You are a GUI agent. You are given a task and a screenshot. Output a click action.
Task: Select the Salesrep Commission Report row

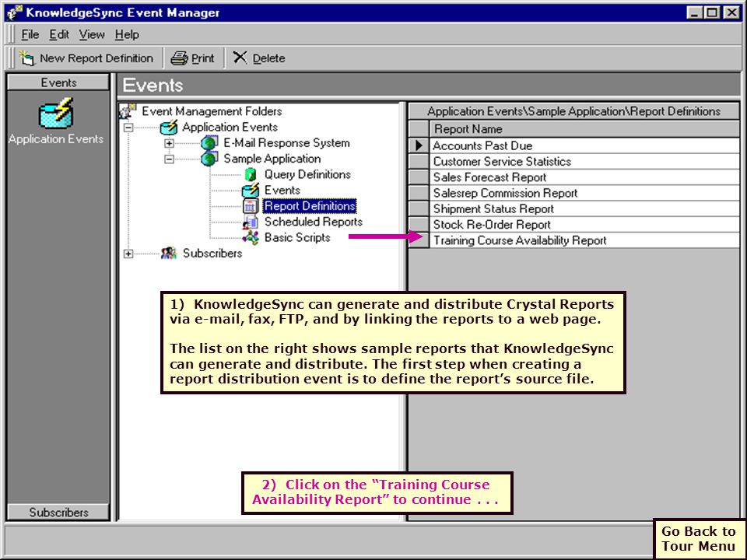click(x=584, y=193)
